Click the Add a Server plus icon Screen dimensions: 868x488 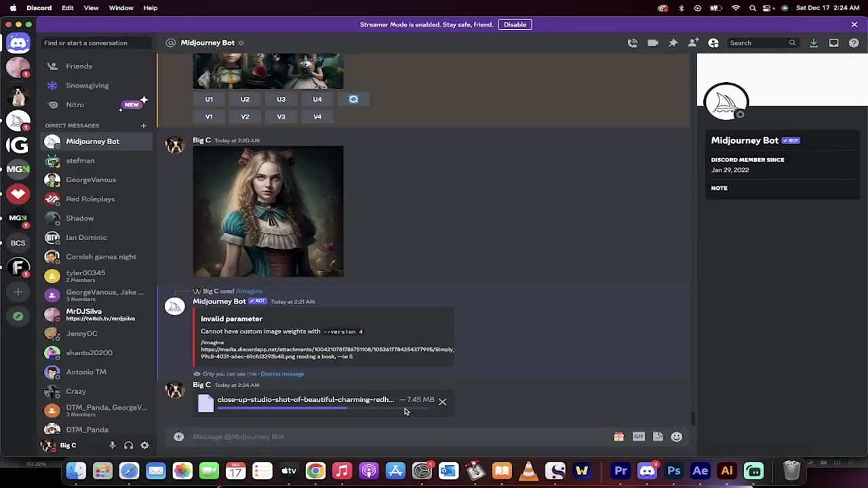click(18, 292)
